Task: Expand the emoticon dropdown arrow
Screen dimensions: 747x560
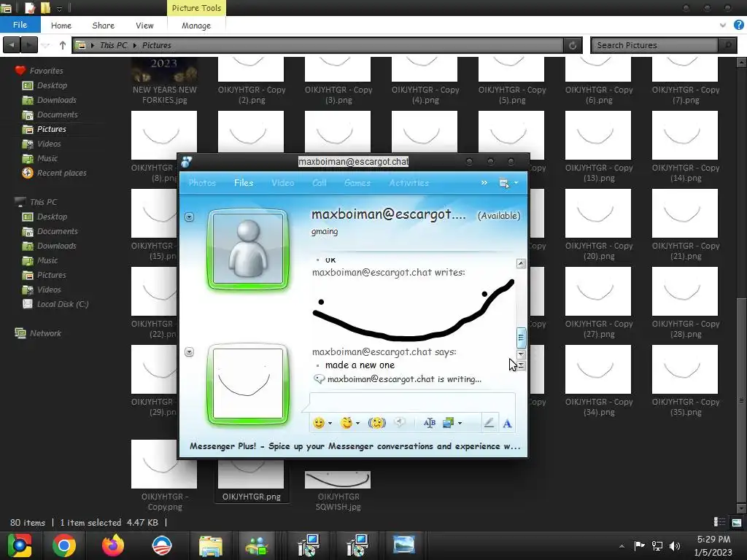Action: click(x=330, y=424)
